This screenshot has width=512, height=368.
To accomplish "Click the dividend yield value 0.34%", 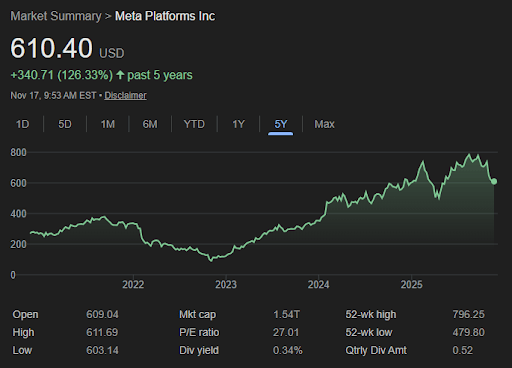I will pyautogui.click(x=288, y=350).
